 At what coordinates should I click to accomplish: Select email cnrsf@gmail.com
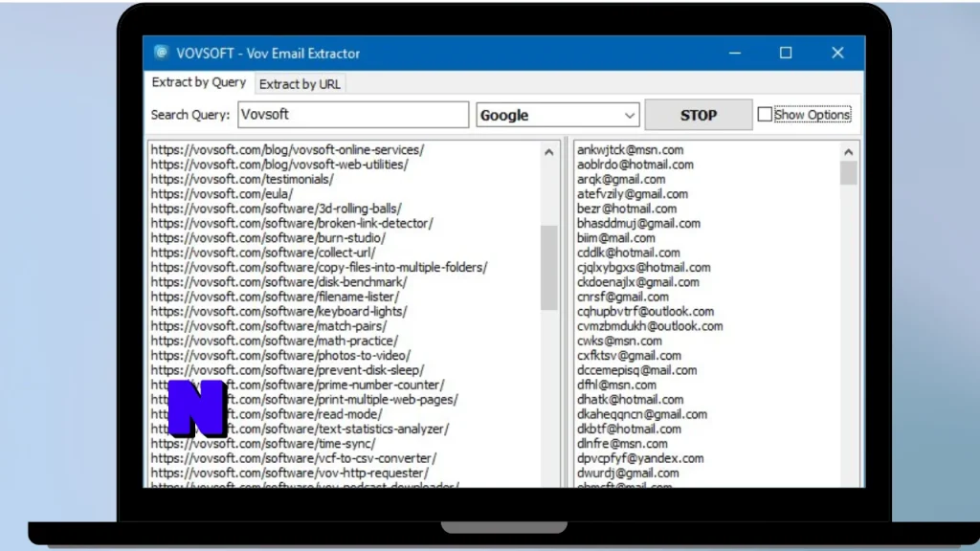622,297
